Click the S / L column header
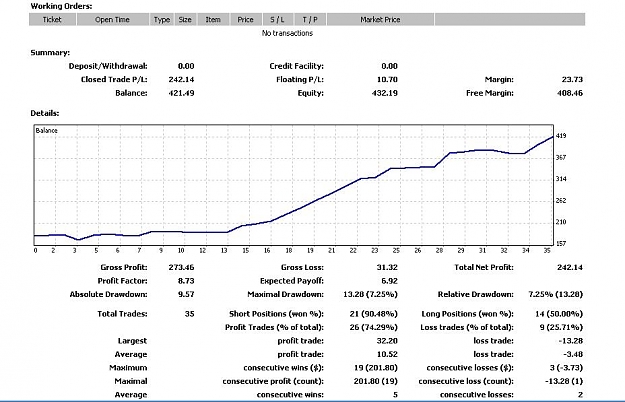625x402 pixels. pyautogui.click(x=277, y=20)
